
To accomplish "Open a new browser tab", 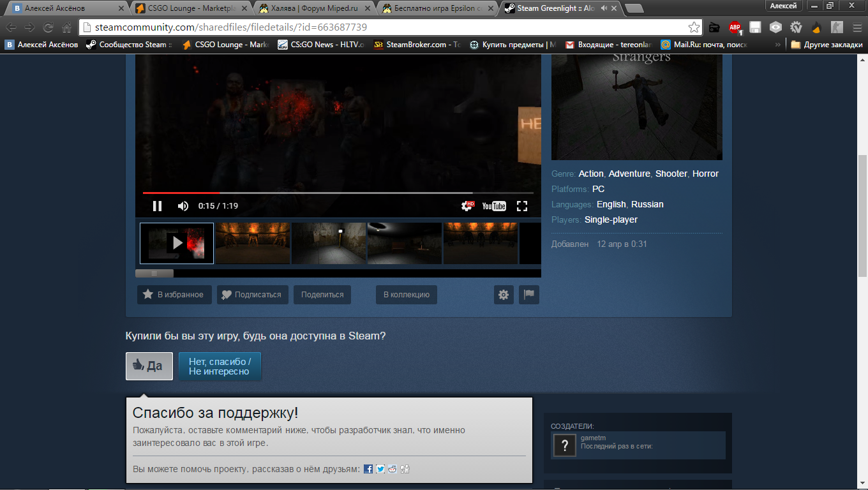I will pos(634,8).
